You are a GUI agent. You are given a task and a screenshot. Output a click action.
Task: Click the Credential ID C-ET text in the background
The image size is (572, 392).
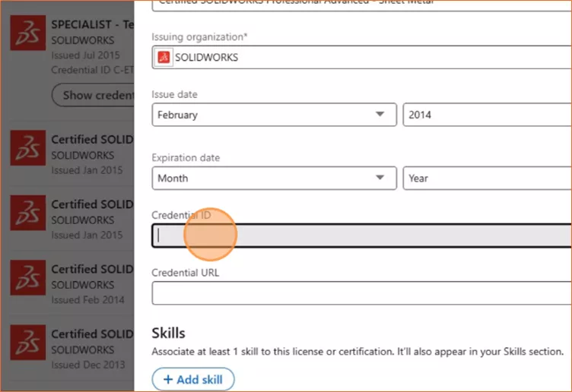tap(93, 70)
